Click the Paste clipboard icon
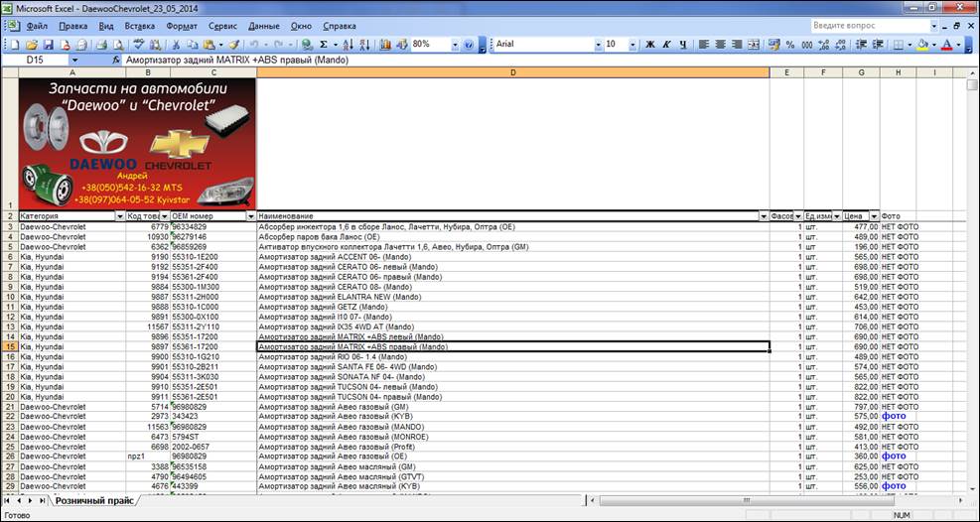The height and width of the screenshot is (522, 980). click(x=210, y=45)
